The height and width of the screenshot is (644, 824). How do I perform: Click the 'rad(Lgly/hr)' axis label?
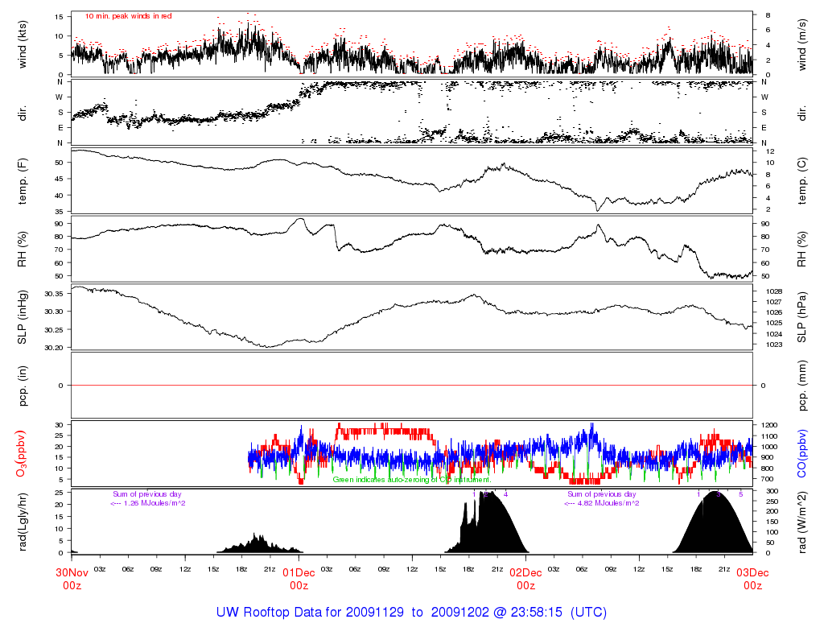tap(22, 522)
